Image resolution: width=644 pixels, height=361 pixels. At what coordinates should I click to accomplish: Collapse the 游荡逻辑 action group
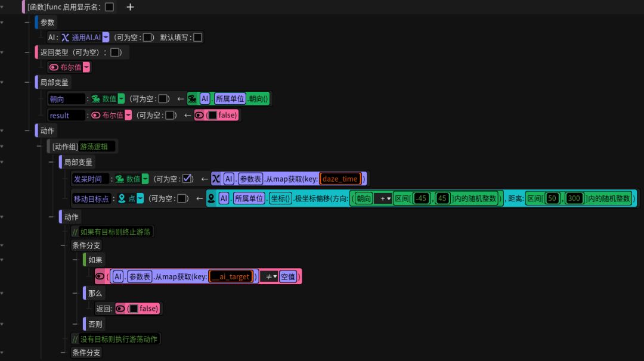39,147
